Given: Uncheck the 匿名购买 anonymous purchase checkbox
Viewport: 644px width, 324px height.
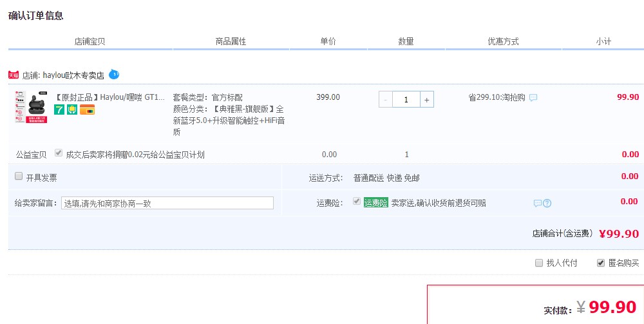Looking at the screenshot, I should (601, 263).
